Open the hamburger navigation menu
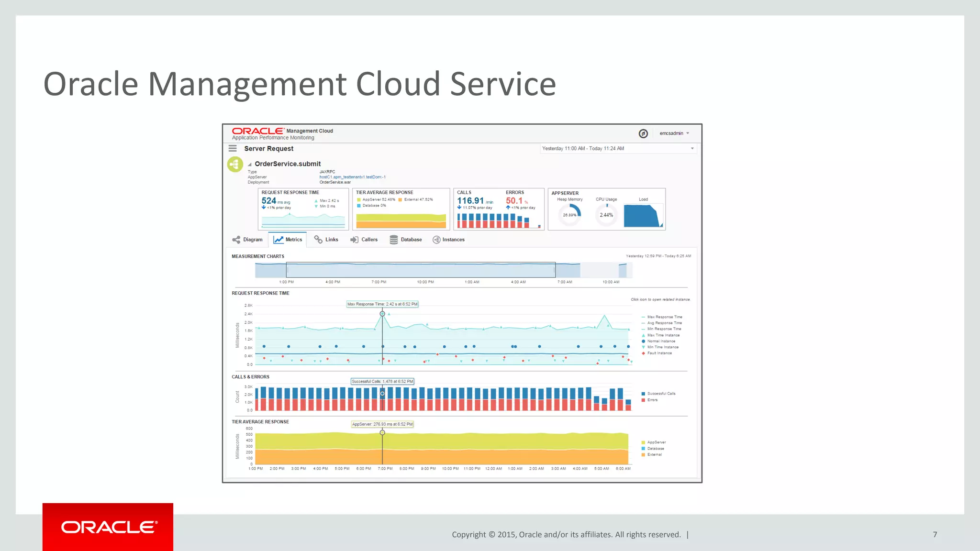The image size is (980, 551). click(x=233, y=148)
